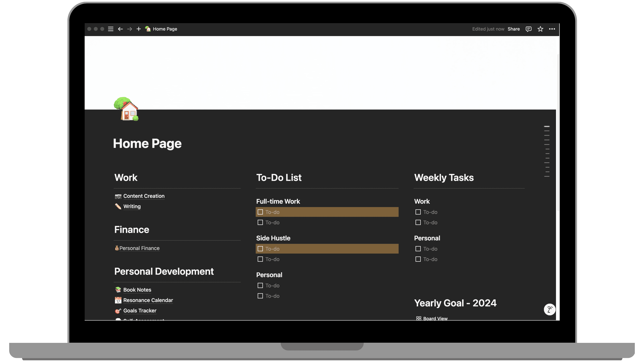
Task: Favorite this page with the star icon
Action: click(540, 29)
